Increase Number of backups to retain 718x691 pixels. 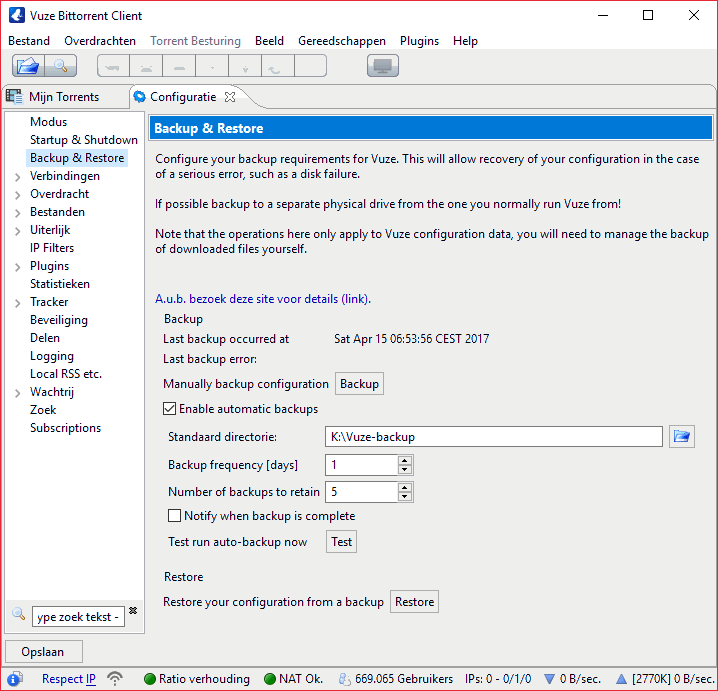click(404, 488)
